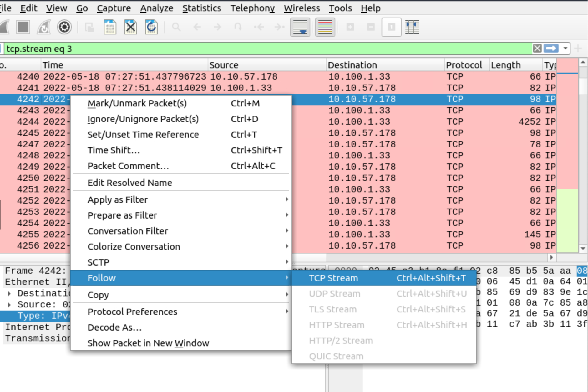Image resolution: width=588 pixels, height=392 pixels.
Task: Open the Colorize Conversation submenu
Action: pos(181,247)
